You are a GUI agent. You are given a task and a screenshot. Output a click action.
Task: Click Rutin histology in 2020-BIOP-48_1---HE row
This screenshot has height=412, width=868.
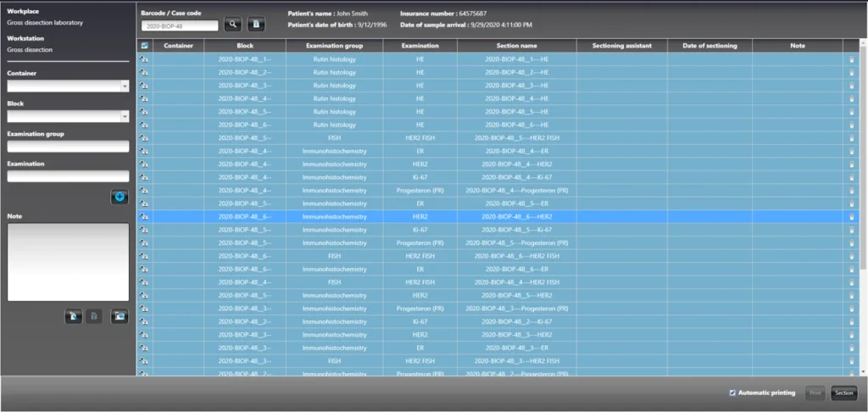[334, 59]
